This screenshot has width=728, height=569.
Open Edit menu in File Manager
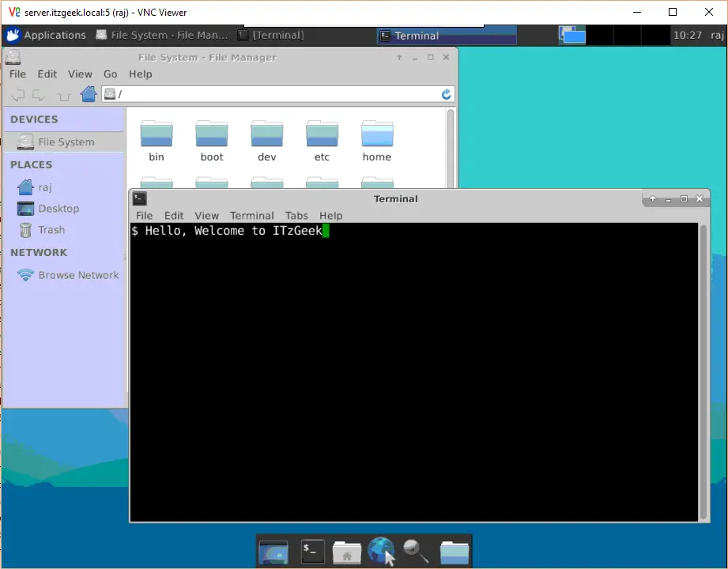coord(47,73)
